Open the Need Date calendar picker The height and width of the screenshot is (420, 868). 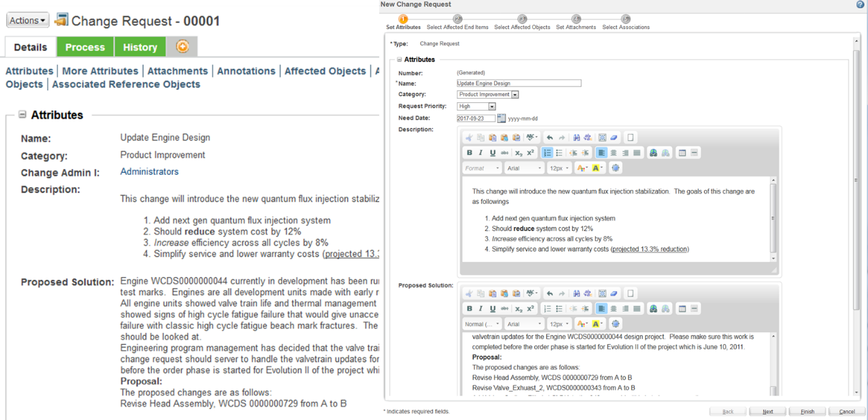coord(501,118)
